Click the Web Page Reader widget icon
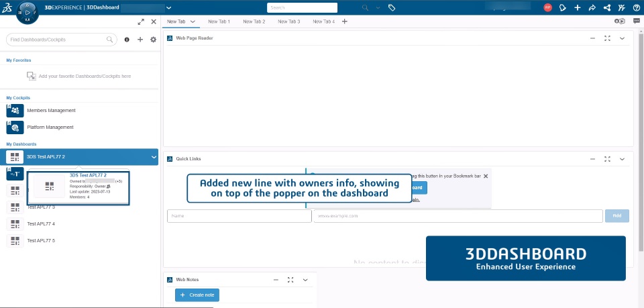 coord(170,38)
